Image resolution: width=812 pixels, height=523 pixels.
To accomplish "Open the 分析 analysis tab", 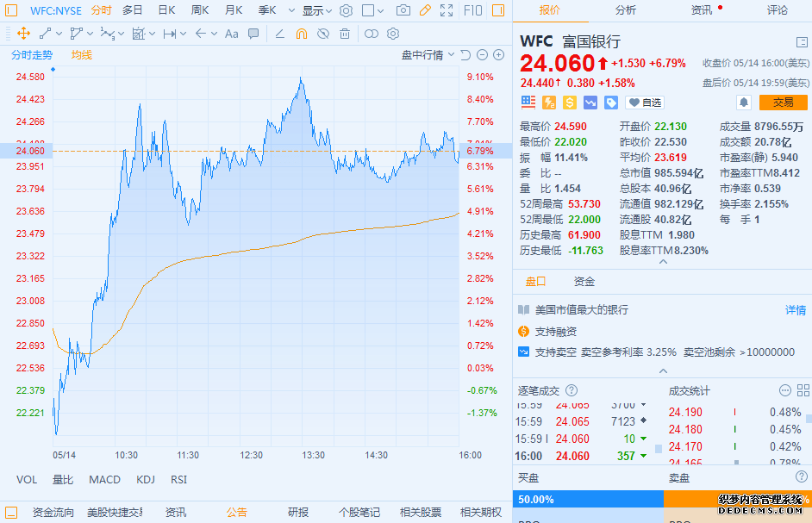I will (626, 9).
